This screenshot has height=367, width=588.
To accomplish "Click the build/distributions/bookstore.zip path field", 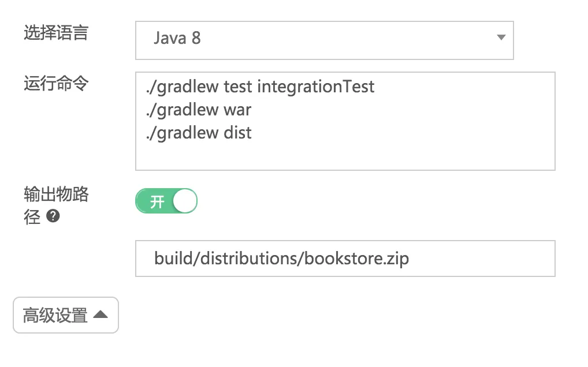I will pos(345,259).
